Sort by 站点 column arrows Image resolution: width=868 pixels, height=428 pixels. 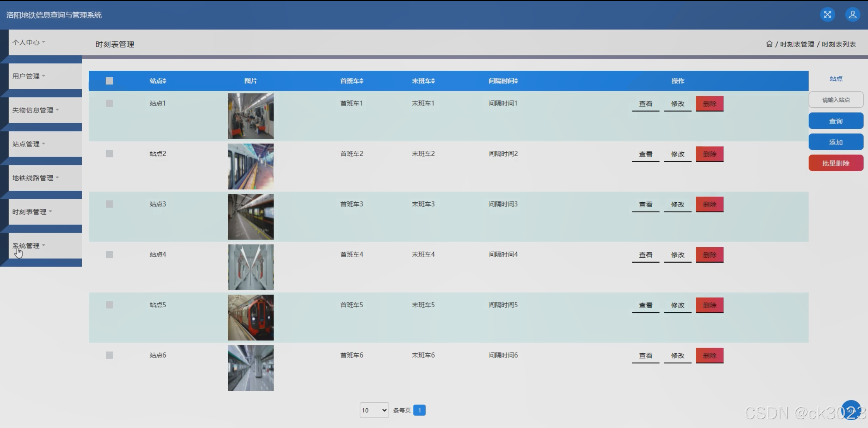[164, 81]
